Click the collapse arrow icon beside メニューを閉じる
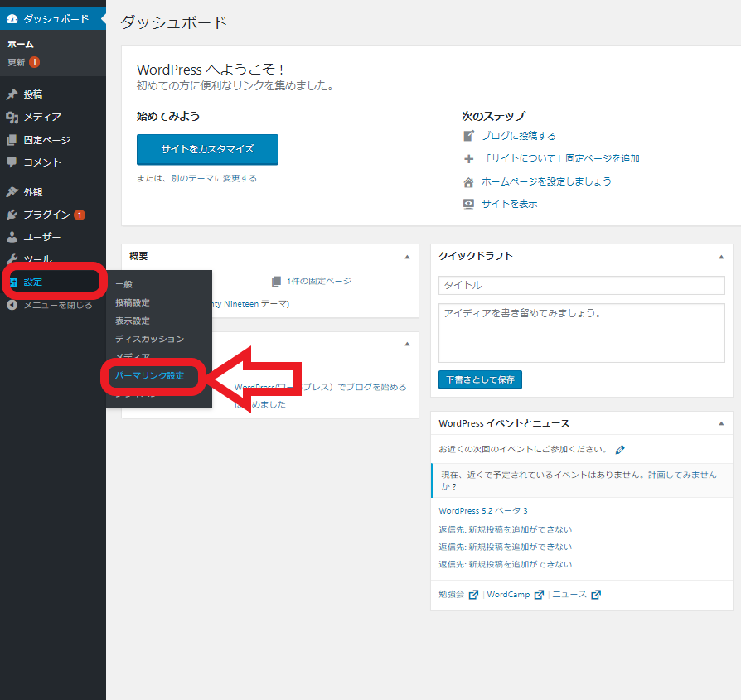The height and width of the screenshot is (700, 741). coord(12,305)
